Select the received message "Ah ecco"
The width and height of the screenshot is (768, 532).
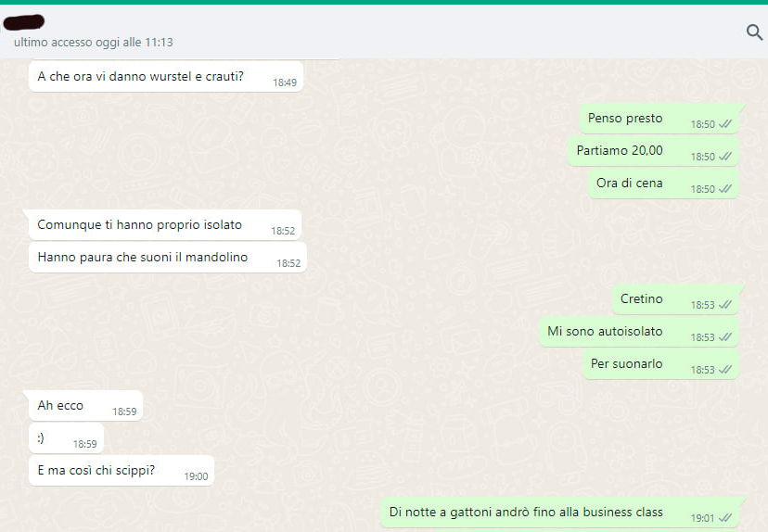tap(85, 405)
